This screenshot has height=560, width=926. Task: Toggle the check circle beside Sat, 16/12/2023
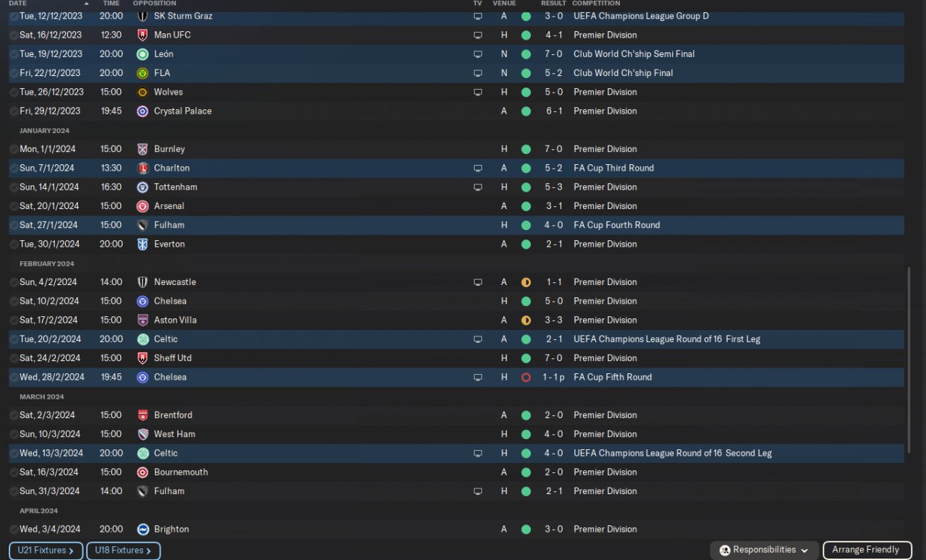(x=14, y=35)
